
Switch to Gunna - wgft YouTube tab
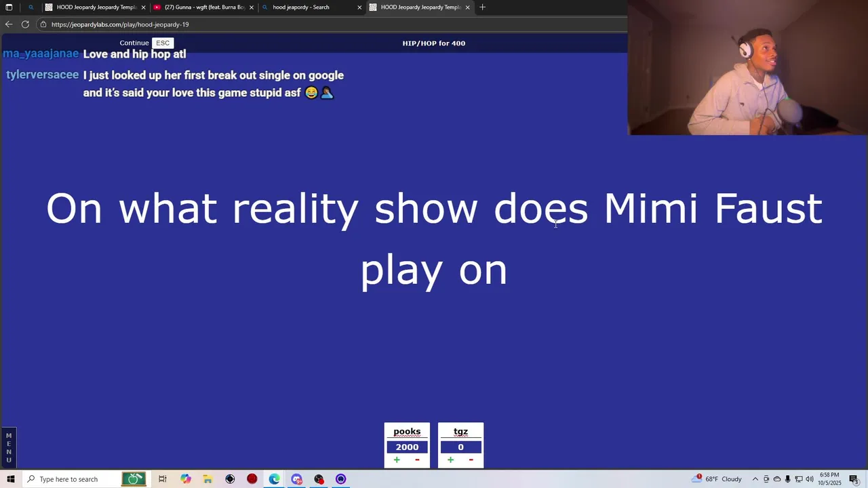(x=204, y=7)
